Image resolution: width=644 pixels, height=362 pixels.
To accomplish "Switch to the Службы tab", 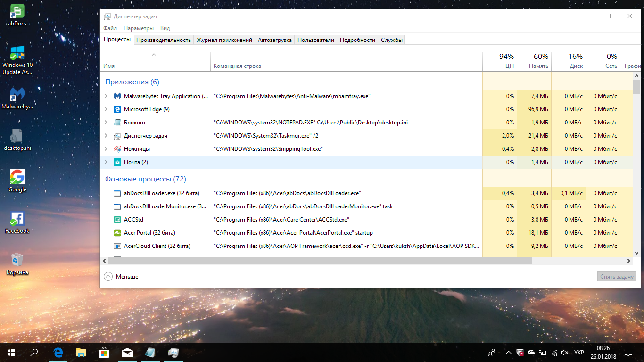I will (392, 40).
